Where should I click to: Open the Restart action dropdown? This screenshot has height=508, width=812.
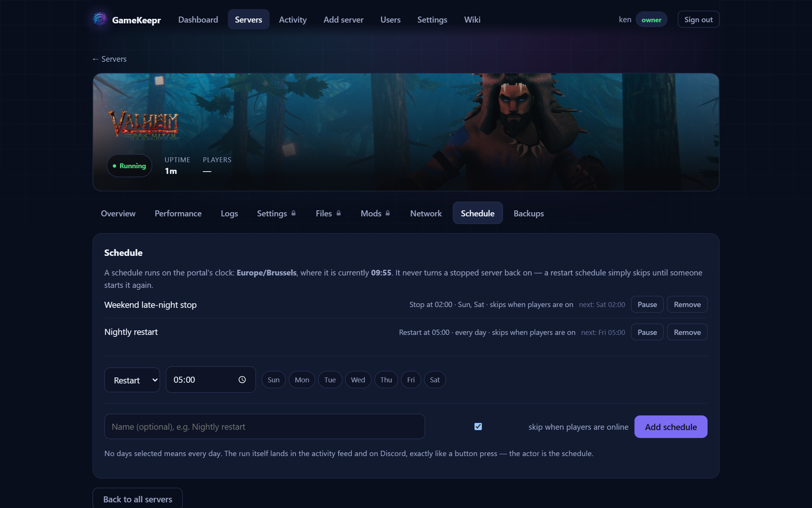132,380
